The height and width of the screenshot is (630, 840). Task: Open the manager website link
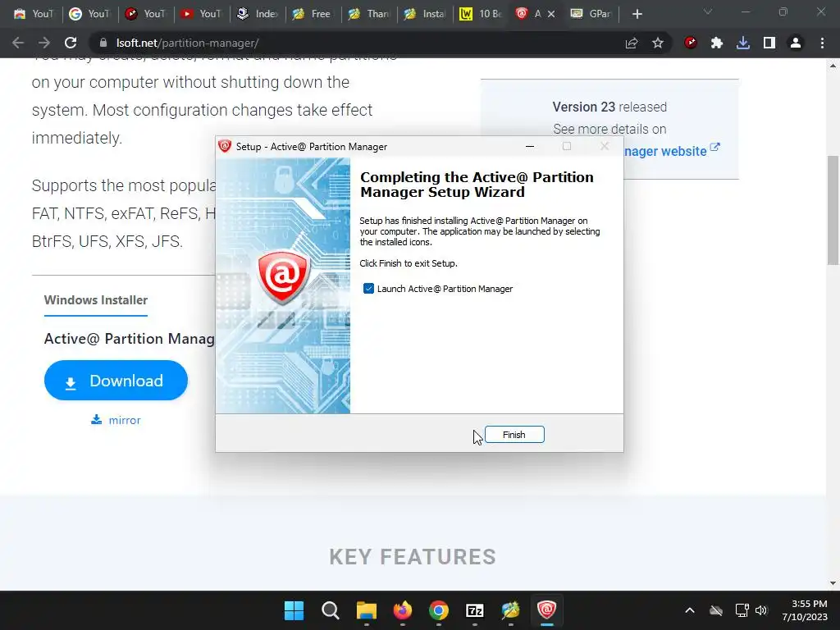point(671,151)
